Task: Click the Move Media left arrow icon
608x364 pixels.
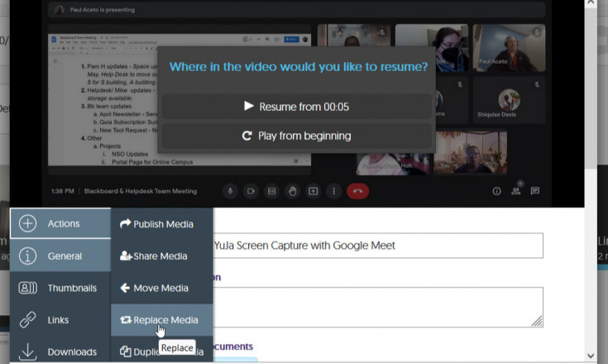Action: [x=125, y=288]
